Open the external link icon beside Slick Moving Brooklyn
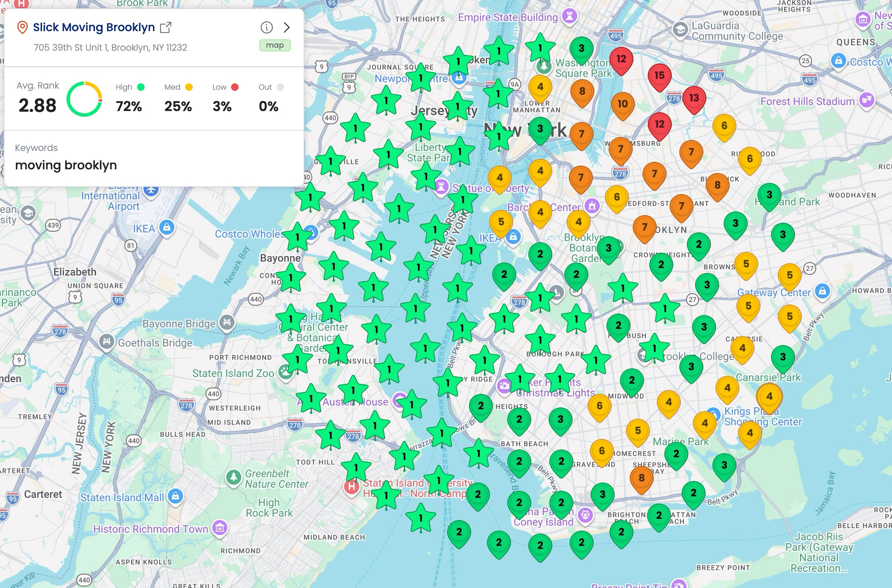This screenshot has height=588, width=892. point(165,27)
